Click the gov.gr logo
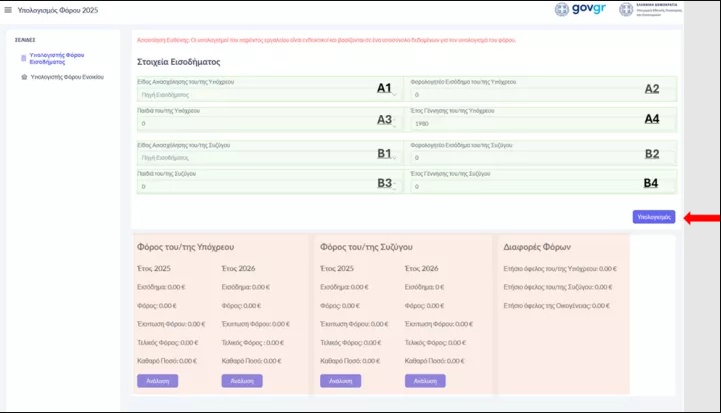This screenshot has height=413, width=721. pos(583,10)
